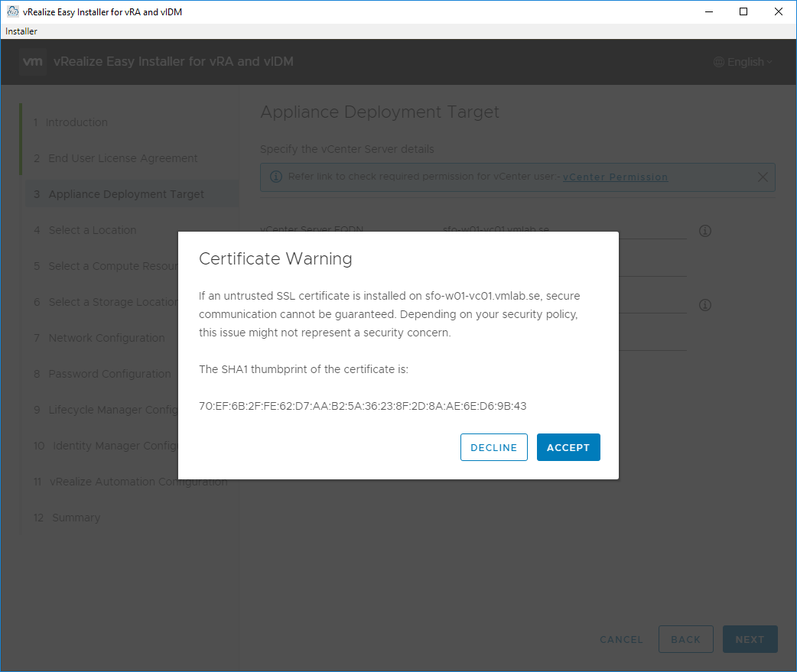Click the Cancel button

pyautogui.click(x=621, y=639)
